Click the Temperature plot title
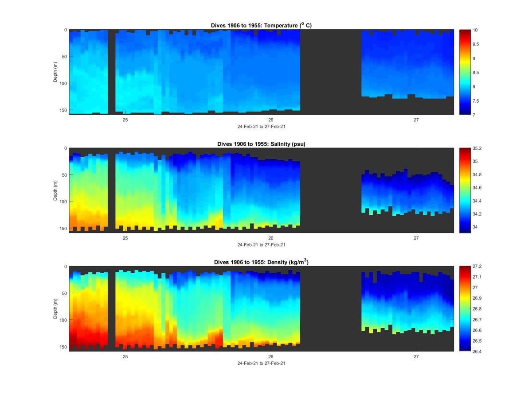The image size is (532, 395). click(261, 25)
